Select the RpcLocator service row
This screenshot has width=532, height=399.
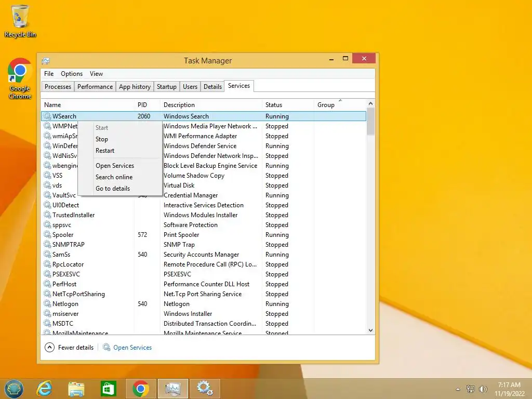(204, 264)
